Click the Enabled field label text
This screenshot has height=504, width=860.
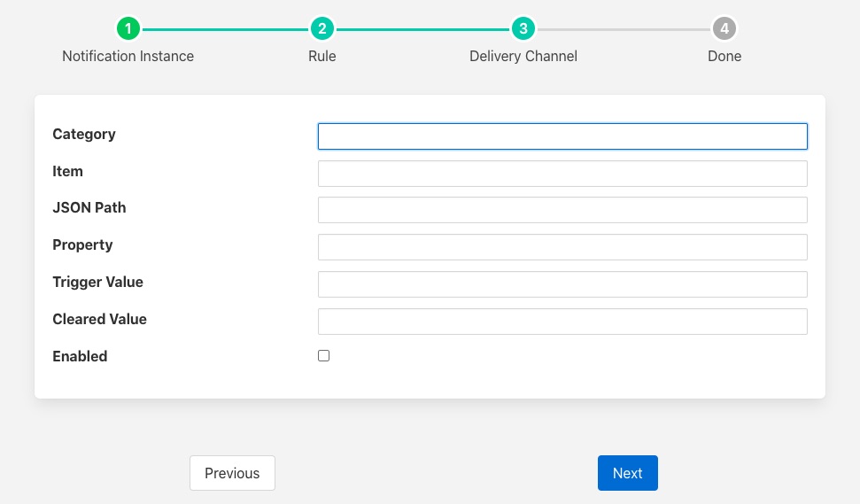[x=80, y=356]
